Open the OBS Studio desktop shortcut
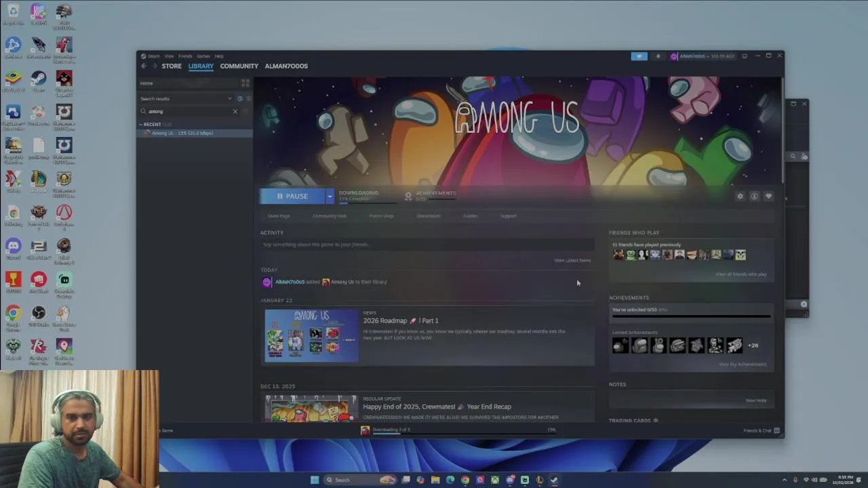Viewport: 868px width, 488px height. [x=39, y=317]
